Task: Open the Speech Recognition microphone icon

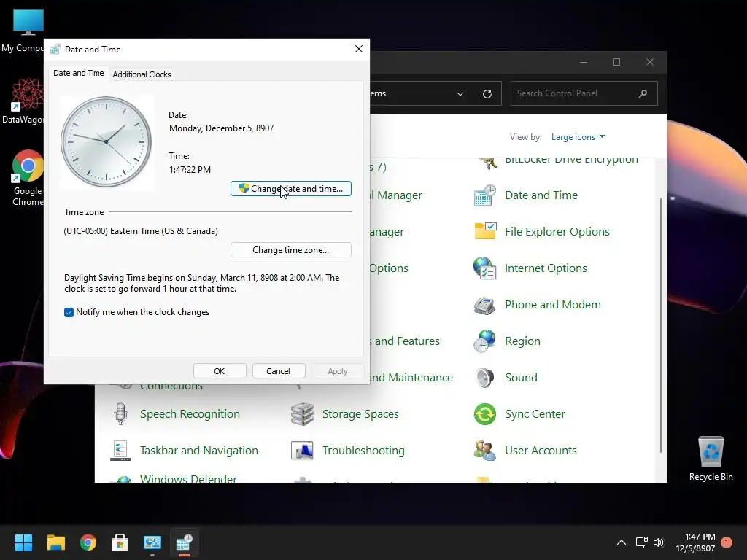Action: [x=120, y=414]
